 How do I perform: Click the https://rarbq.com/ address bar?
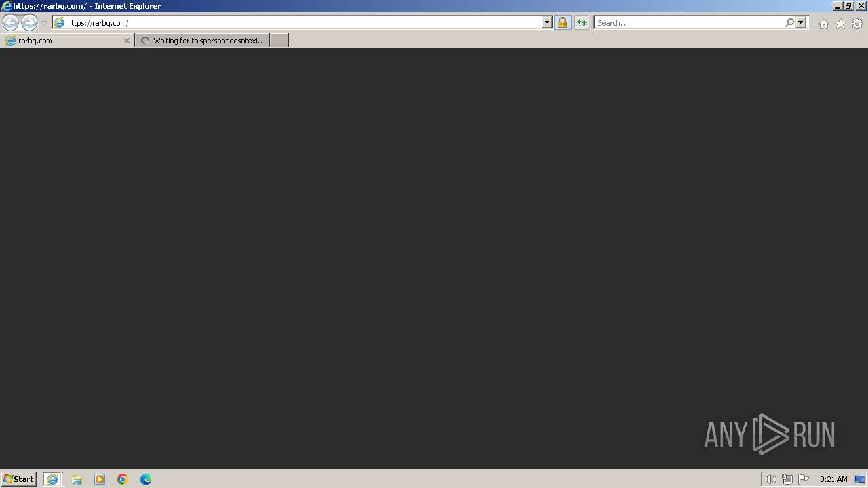pos(297,23)
